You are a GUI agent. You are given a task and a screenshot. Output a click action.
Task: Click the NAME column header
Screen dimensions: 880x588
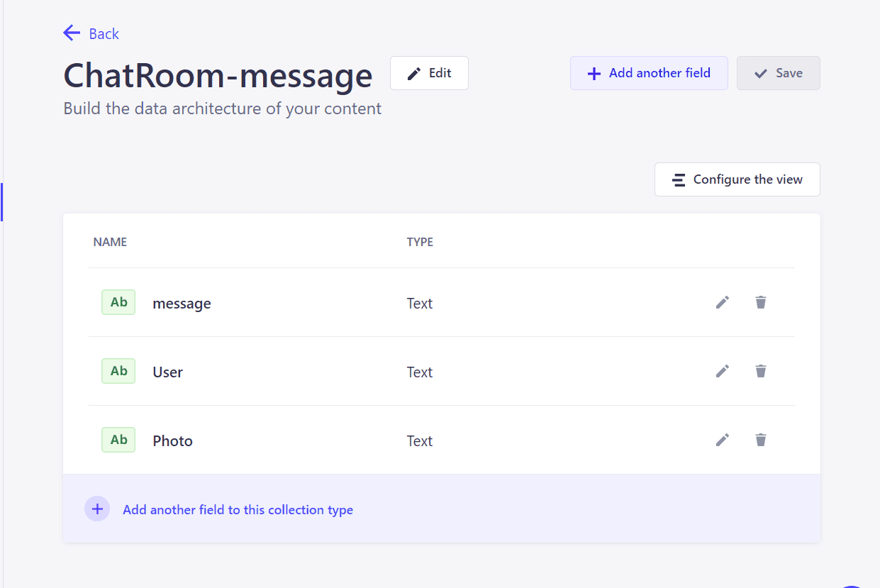pos(110,242)
